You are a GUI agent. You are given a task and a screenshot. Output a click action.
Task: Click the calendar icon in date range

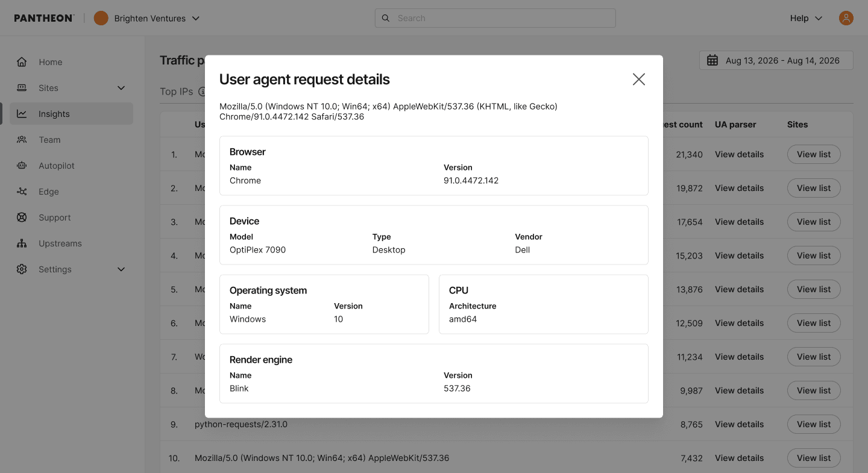712,60
